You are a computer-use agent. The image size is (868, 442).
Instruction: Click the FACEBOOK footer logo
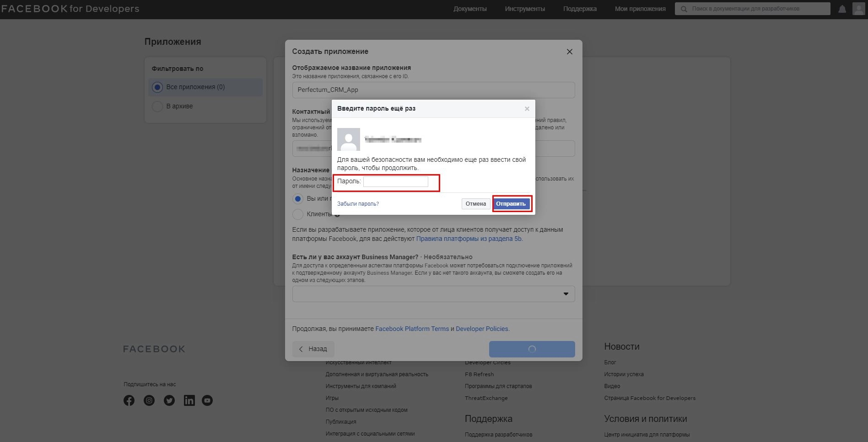[x=154, y=349]
